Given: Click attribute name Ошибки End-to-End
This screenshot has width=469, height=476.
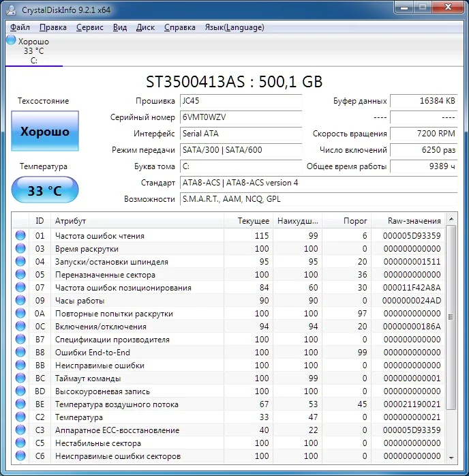Looking at the screenshot, I should click(93, 352).
